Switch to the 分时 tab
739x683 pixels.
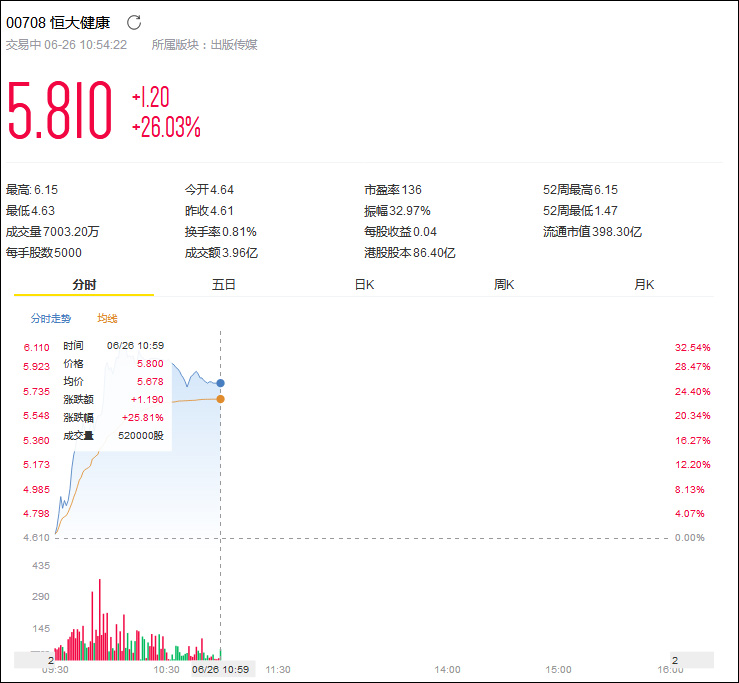click(x=84, y=285)
